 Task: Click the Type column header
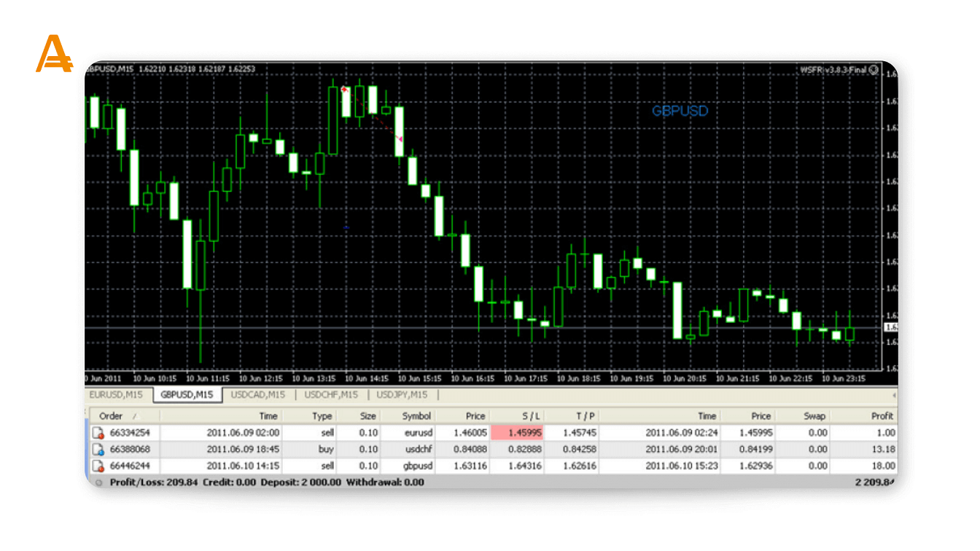[x=322, y=416]
